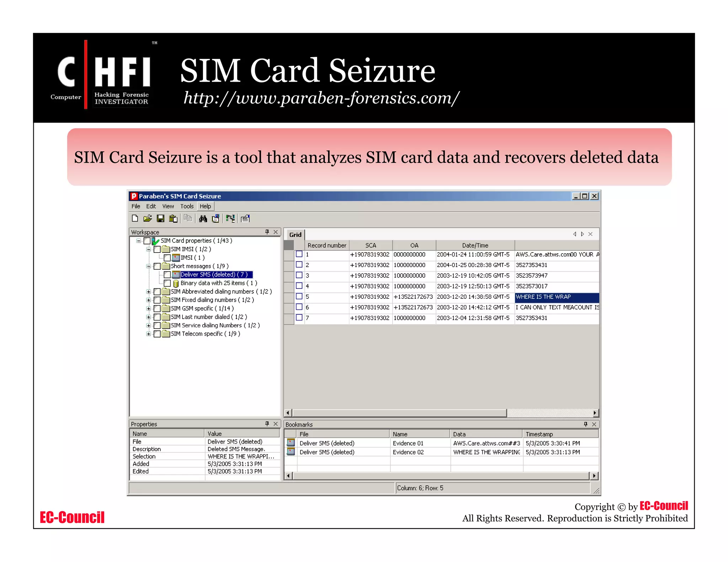
Task: Click the Paraben P logo in title bar
Action: click(134, 196)
